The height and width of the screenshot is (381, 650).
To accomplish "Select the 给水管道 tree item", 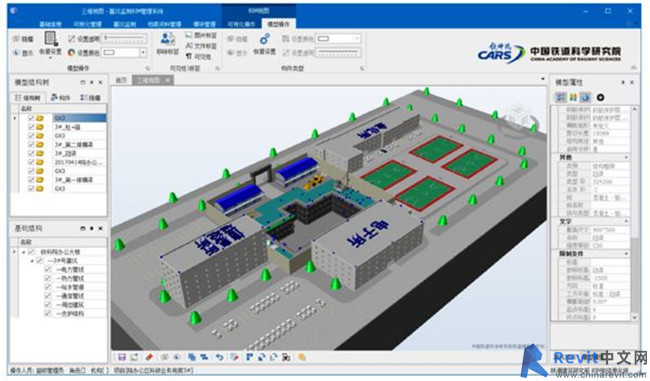I will 70,287.
